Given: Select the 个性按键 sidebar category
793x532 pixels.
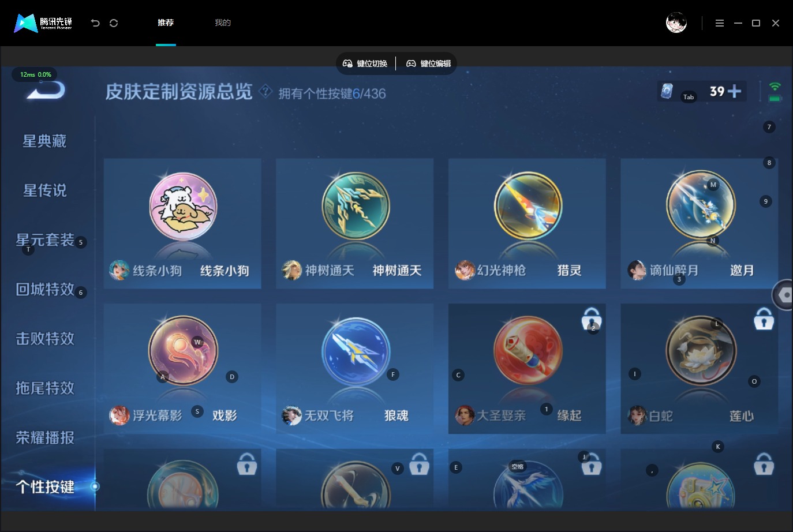Looking at the screenshot, I should pyautogui.click(x=45, y=487).
